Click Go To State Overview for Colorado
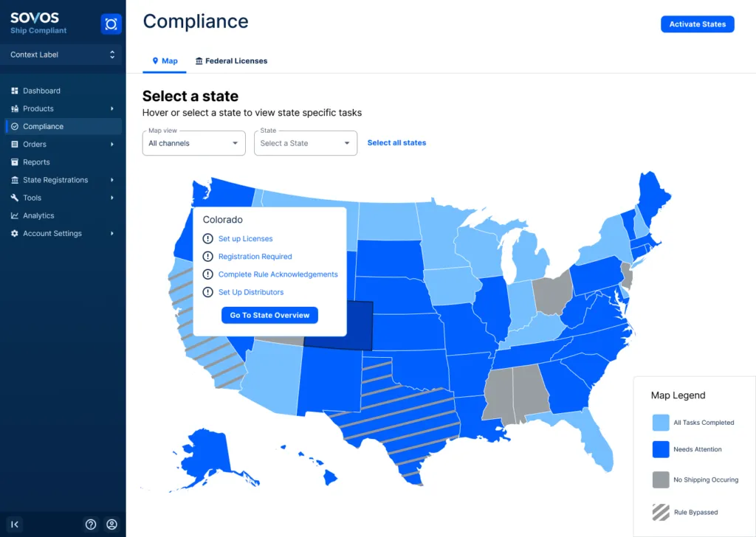This screenshot has height=537, width=756. click(269, 315)
